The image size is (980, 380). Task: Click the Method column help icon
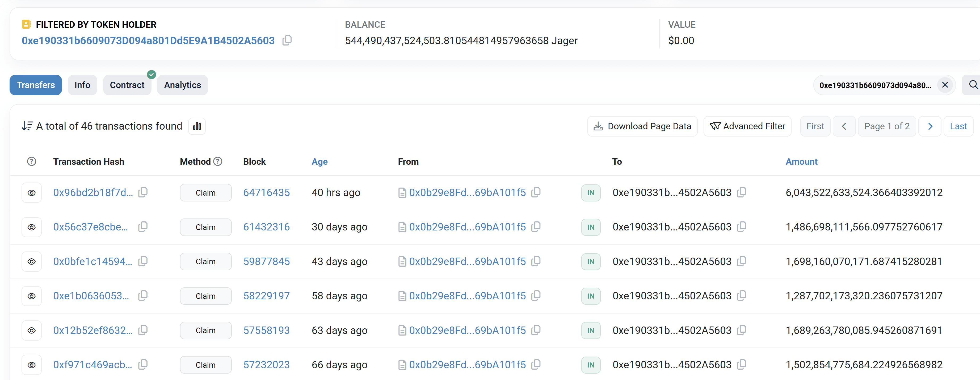(218, 162)
